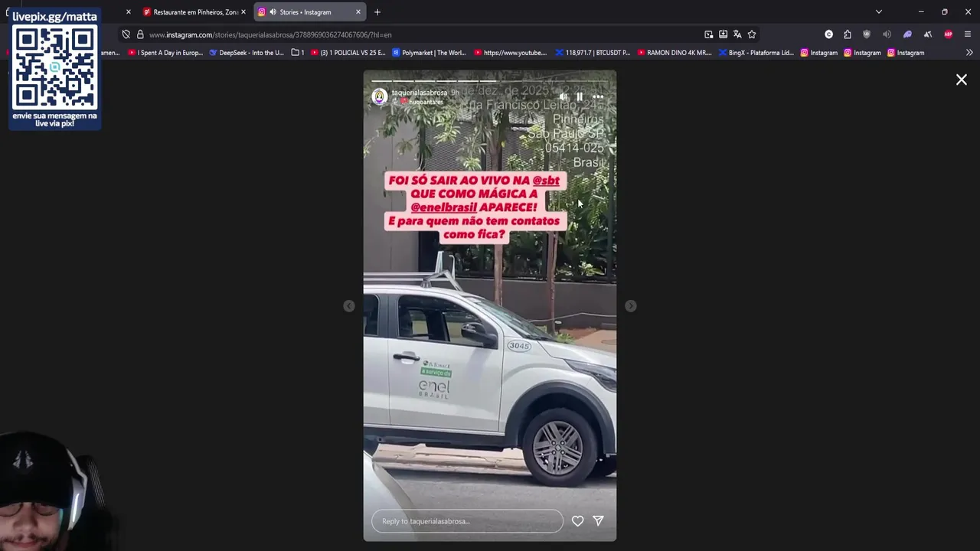
Task: Open taquerialasabrosa profile picture
Action: point(379,96)
